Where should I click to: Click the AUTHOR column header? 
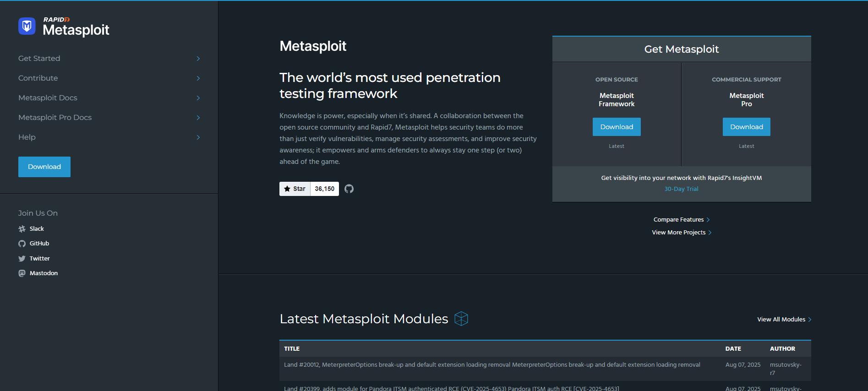[x=782, y=349]
